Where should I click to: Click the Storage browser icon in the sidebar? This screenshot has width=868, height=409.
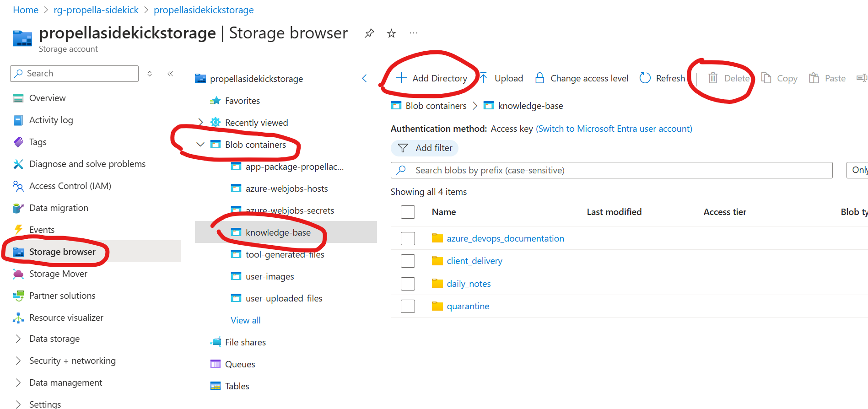tap(18, 252)
